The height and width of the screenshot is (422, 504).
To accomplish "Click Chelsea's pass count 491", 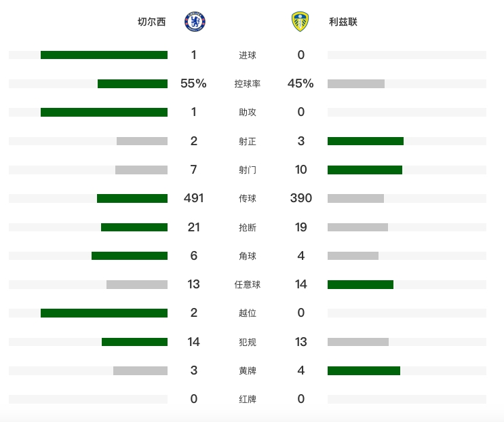I will pos(194,198).
